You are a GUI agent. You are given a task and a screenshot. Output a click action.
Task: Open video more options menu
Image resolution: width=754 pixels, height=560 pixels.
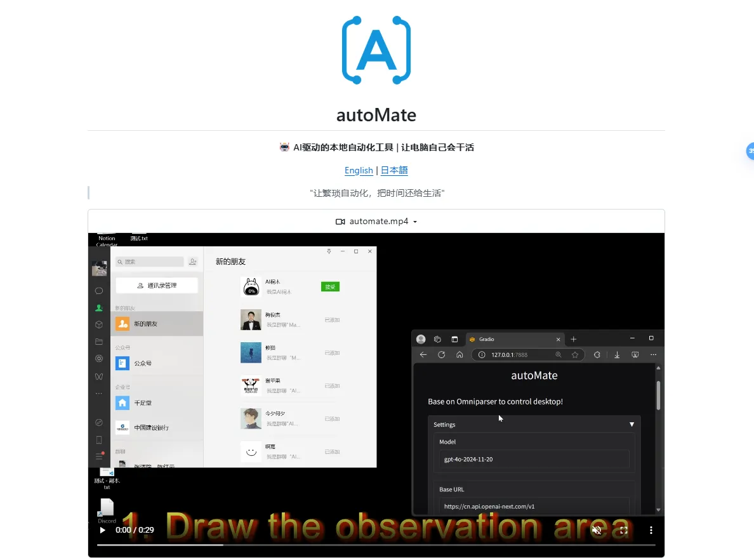(651, 530)
